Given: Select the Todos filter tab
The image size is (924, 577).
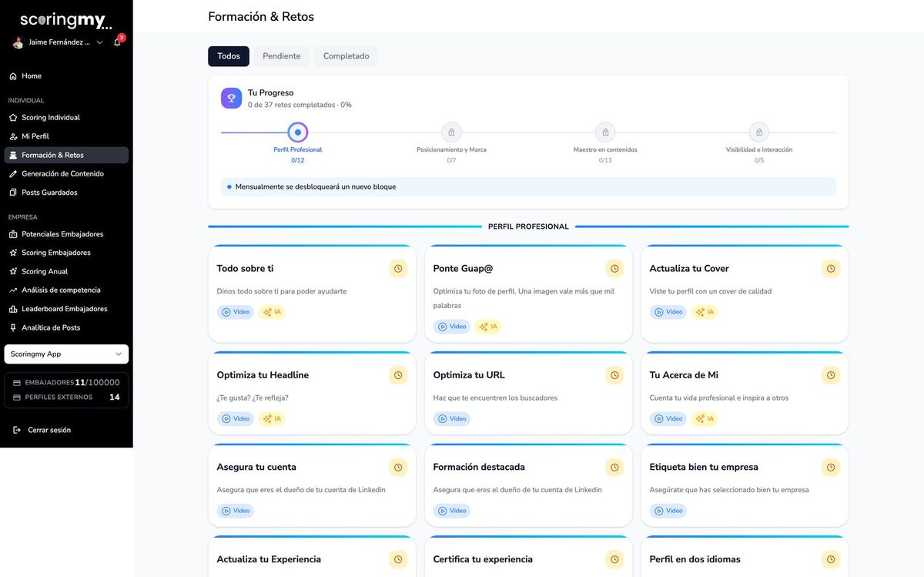Looking at the screenshot, I should click(x=229, y=56).
